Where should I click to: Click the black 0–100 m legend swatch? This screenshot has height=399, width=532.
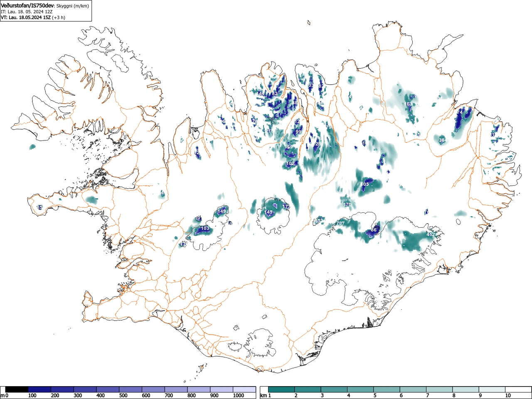pyautogui.click(x=17, y=389)
